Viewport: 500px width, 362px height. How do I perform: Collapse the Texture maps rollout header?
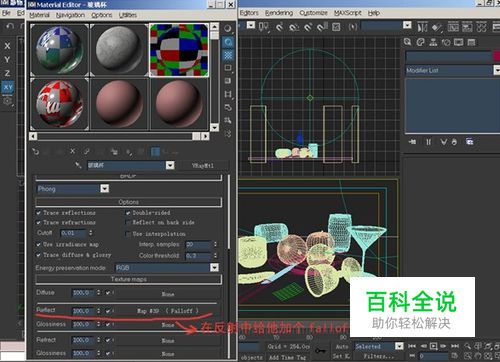(x=128, y=279)
